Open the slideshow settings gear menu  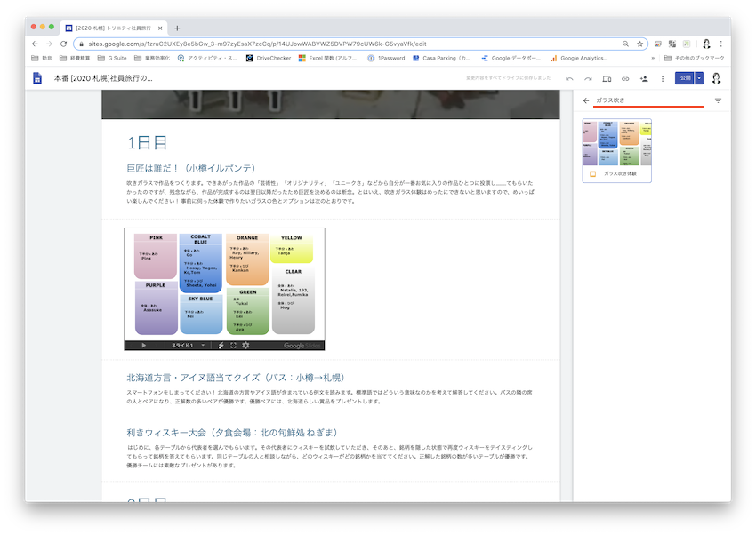click(x=245, y=345)
